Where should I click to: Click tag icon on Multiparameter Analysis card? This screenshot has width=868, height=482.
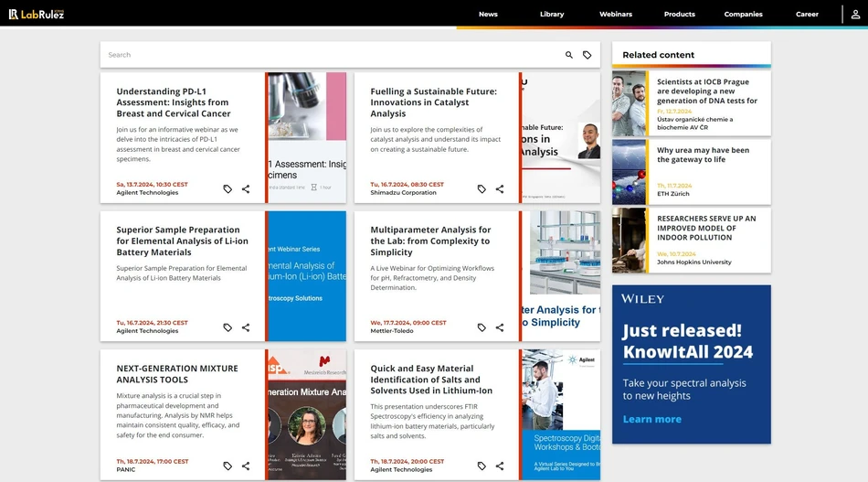[x=482, y=327]
